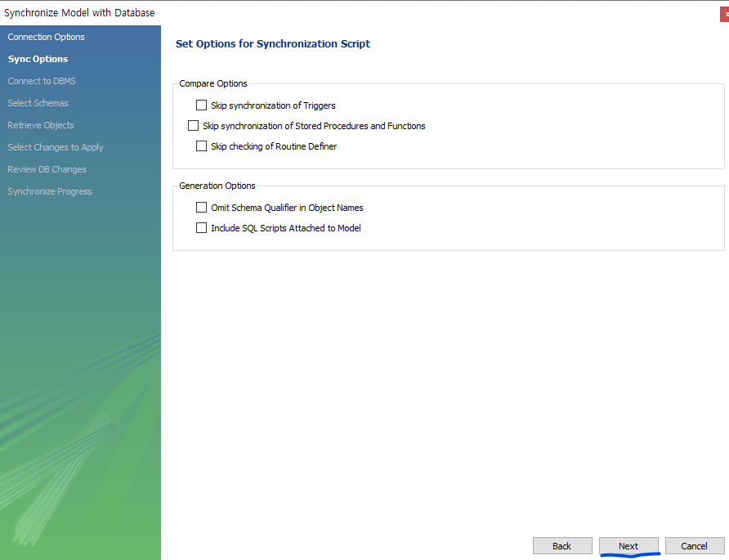The width and height of the screenshot is (729, 560).
Task: Click the Synchronize Model with Database title
Action: [79, 13]
